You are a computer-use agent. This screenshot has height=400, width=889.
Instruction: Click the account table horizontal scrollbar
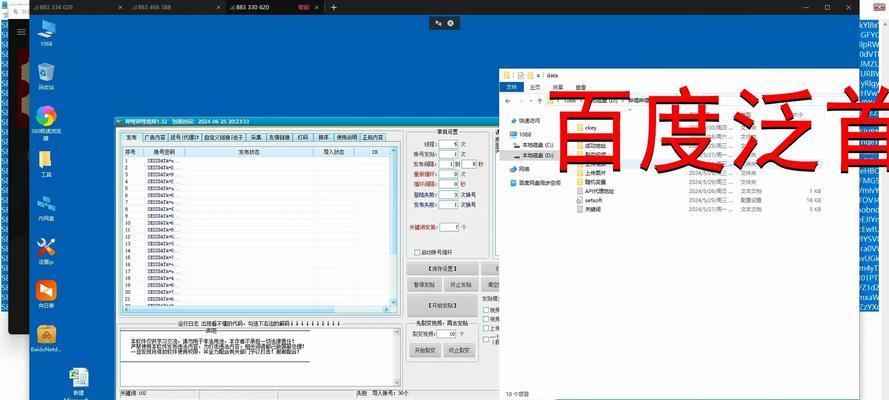[x=256, y=309]
